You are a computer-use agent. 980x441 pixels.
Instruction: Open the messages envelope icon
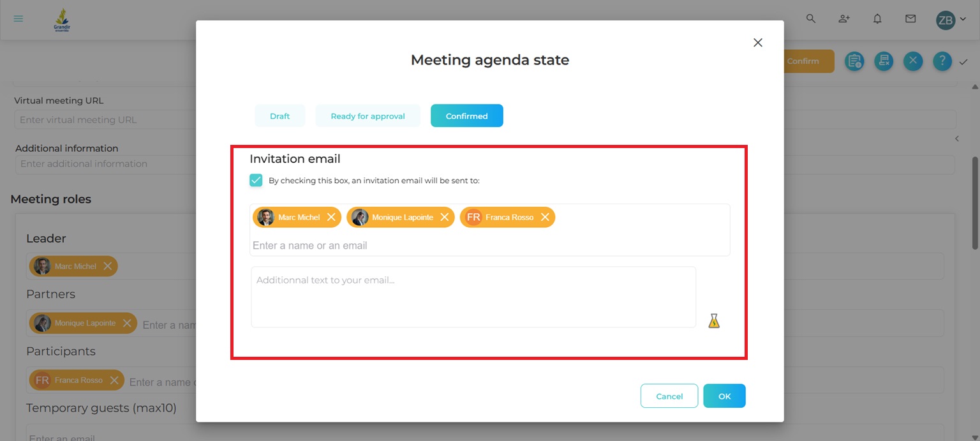point(910,19)
